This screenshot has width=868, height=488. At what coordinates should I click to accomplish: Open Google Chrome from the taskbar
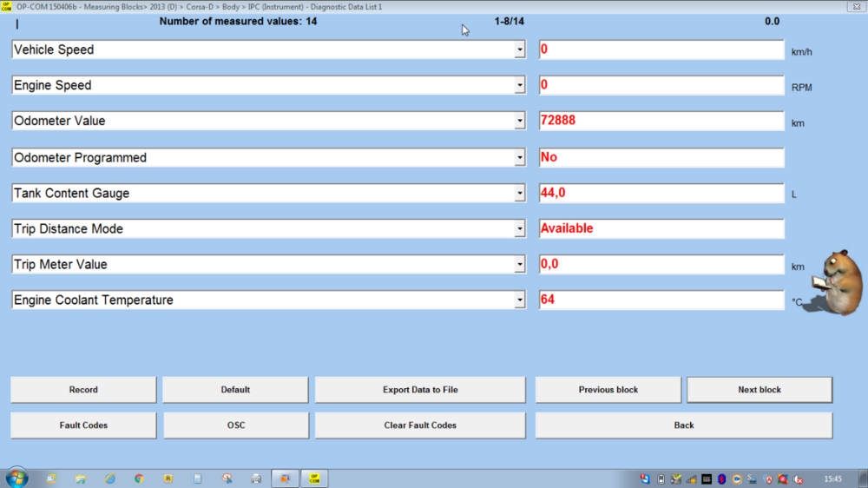tap(139, 478)
